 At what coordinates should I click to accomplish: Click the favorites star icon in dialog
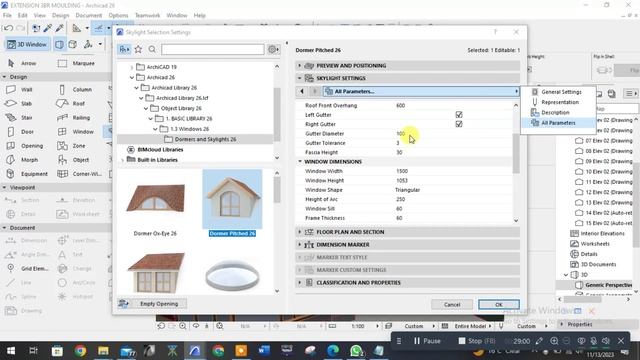tap(138, 49)
